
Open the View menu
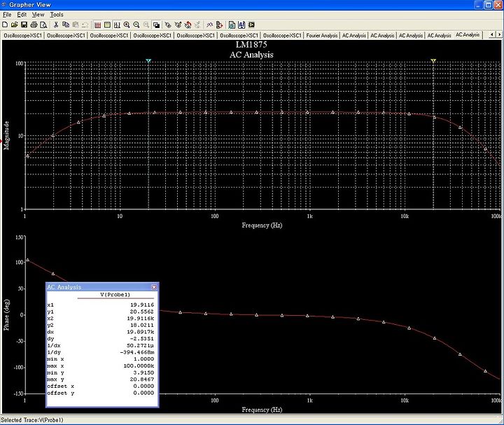coord(38,15)
